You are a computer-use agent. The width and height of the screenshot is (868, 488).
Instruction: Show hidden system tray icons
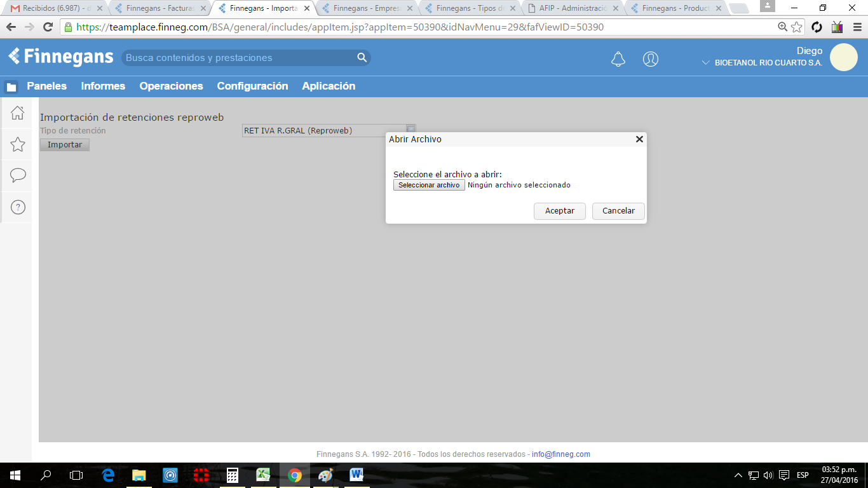738,475
